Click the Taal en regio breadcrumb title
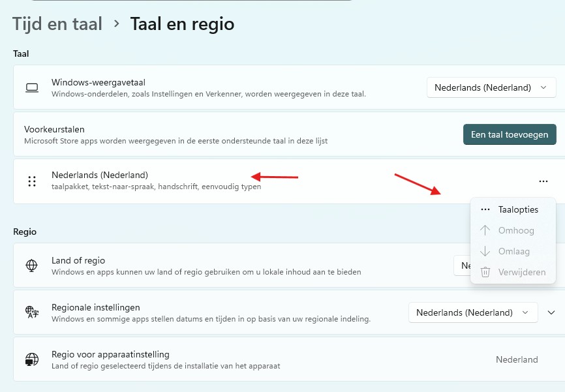This screenshot has width=565, height=392. tap(182, 24)
